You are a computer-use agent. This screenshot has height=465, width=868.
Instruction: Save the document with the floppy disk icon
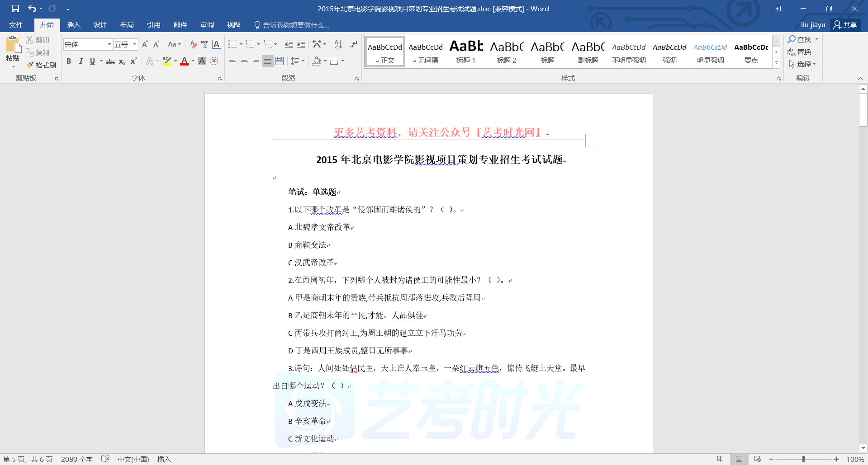click(15, 9)
